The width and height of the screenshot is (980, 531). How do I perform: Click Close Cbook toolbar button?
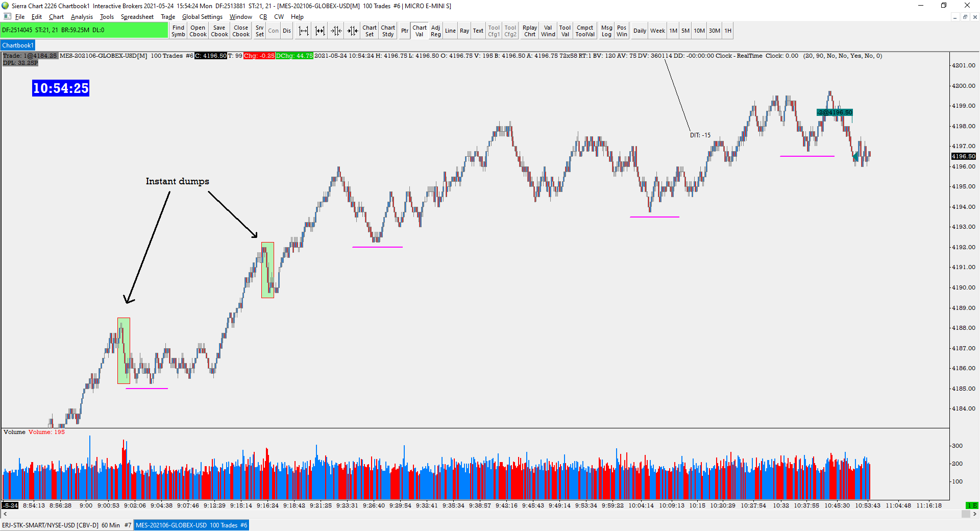coord(241,31)
